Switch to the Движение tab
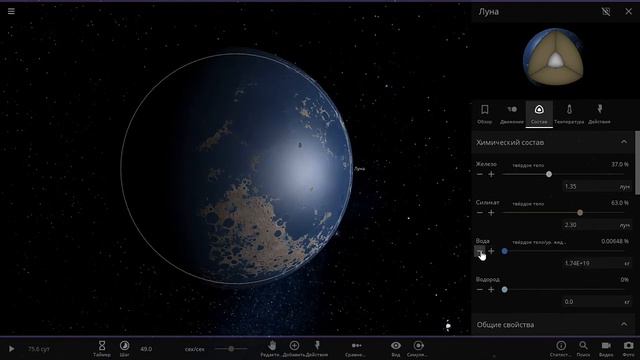 (x=512, y=114)
